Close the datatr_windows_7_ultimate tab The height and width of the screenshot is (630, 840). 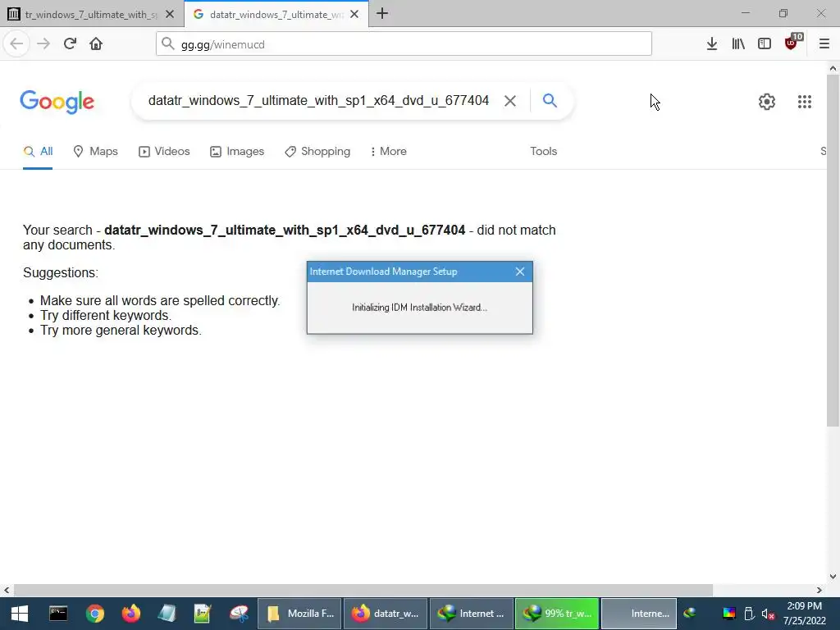click(354, 15)
